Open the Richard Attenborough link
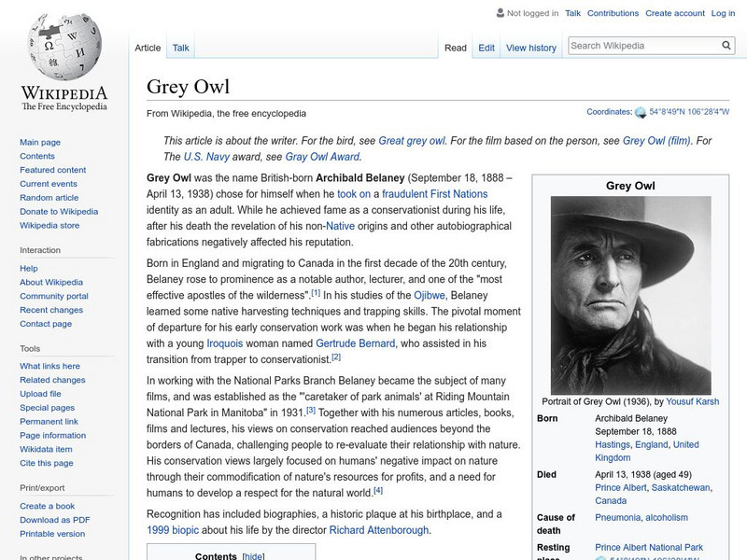The width and height of the screenshot is (747, 560). [379, 530]
